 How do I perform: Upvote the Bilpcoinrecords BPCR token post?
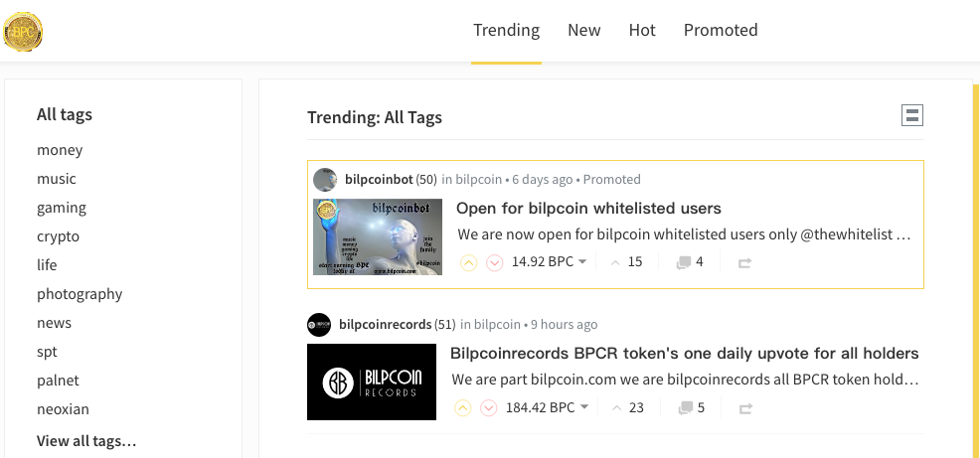(462, 408)
